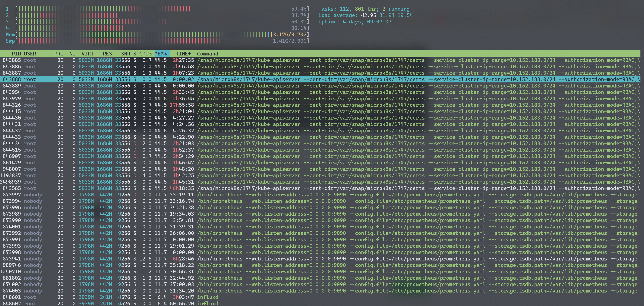Viewport: 644px width, 306px height.
Task: Select prometheus thread PID 874002
Action: (320, 285)
